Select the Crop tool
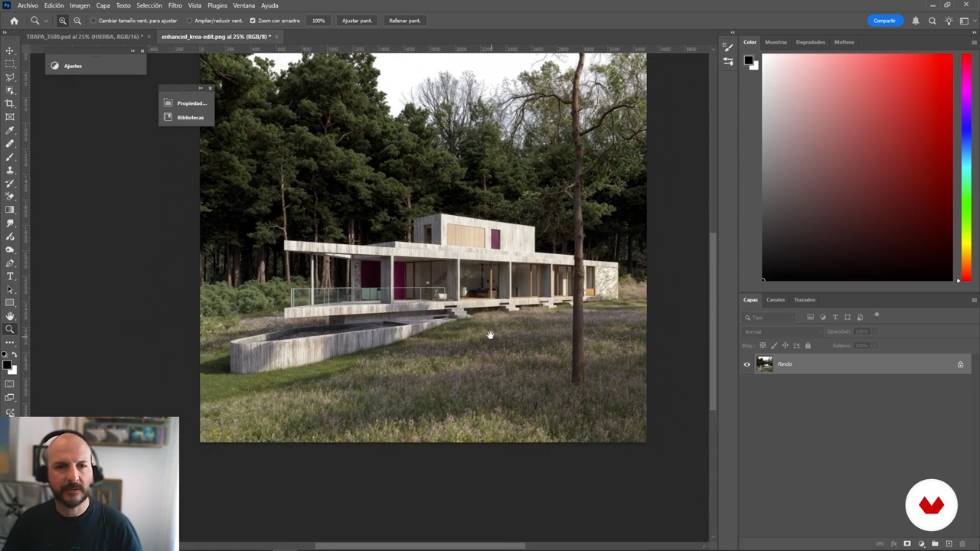The height and width of the screenshot is (551, 980). (x=10, y=103)
